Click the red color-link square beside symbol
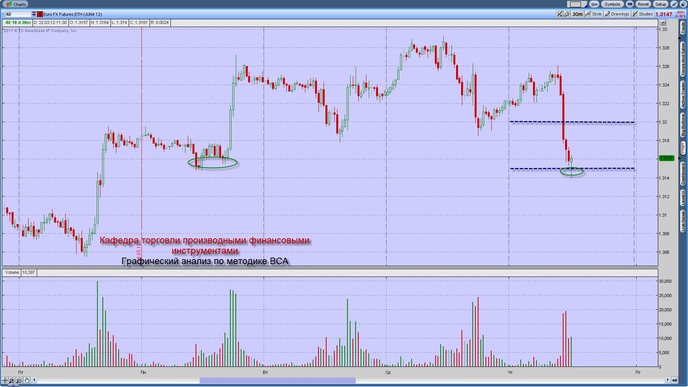 [40, 14]
